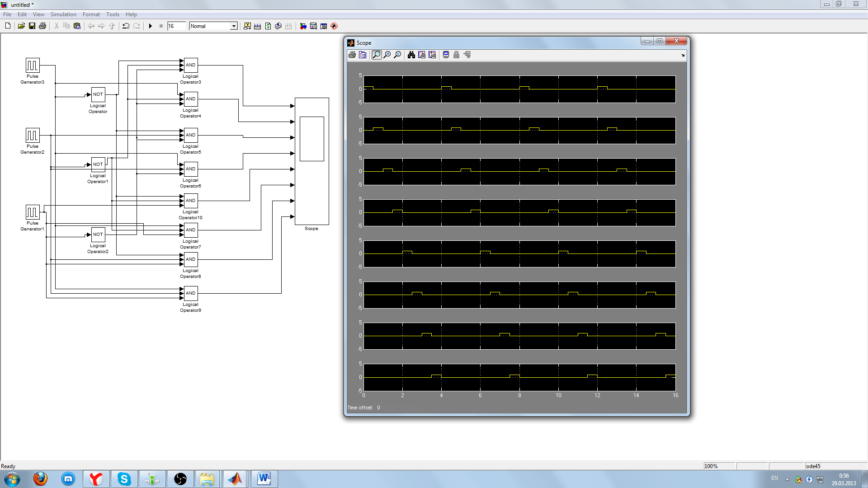Open the Tools menu
Viewport: 868px width, 488px height.
point(113,14)
